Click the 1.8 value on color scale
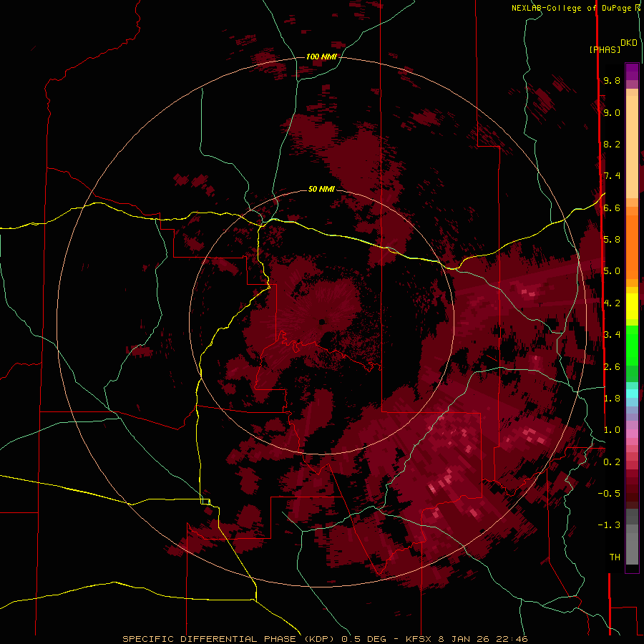Viewport: 644px width, 644px height. [612, 399]
